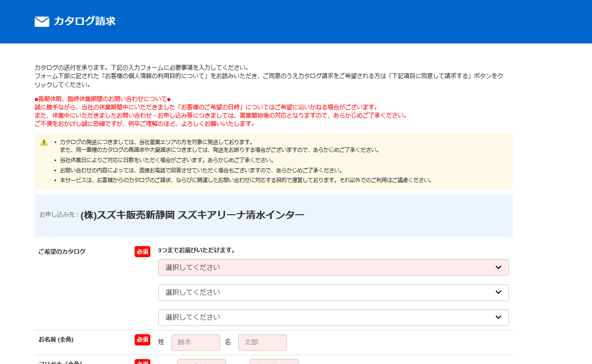Screen dimensions: 592x364
Task: Click the red line starting 誠に勝手ながら
Action: 206,107
